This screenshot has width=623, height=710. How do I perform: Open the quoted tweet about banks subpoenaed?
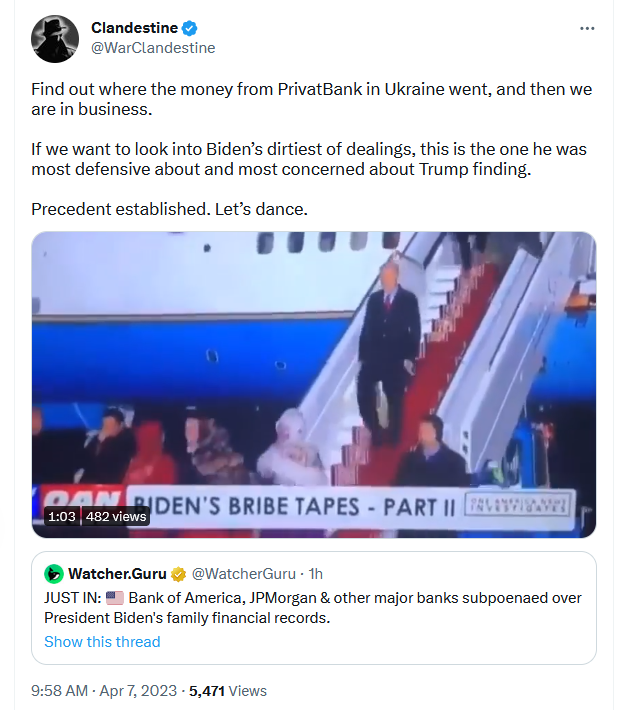(x=313, y=608)
